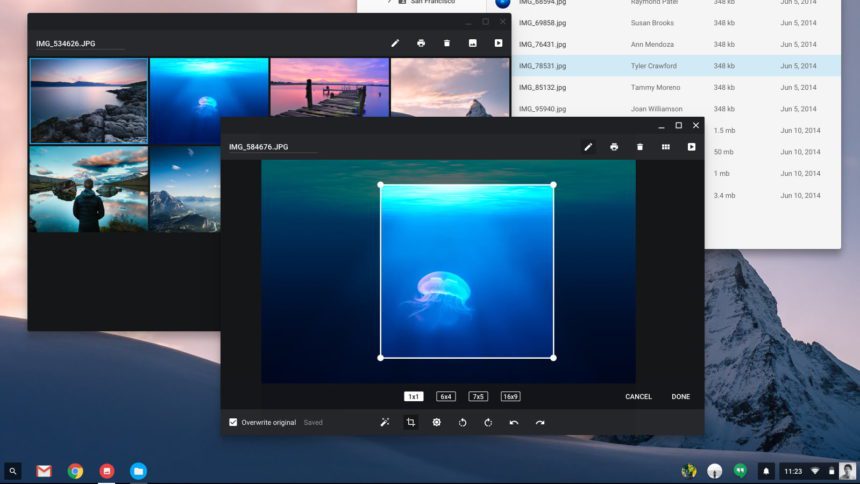Choose the 7x5 crop ratio

[478, 396]
